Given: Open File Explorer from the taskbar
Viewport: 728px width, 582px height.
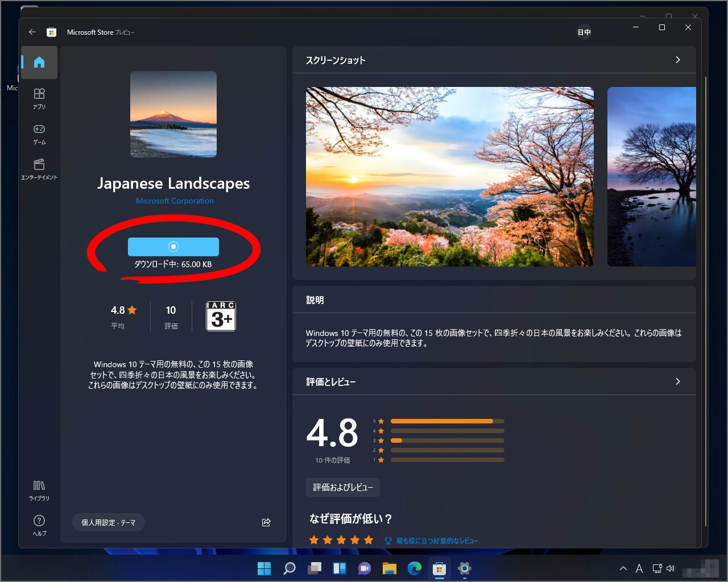Looking at the screenshot, I should coord(390,568).
